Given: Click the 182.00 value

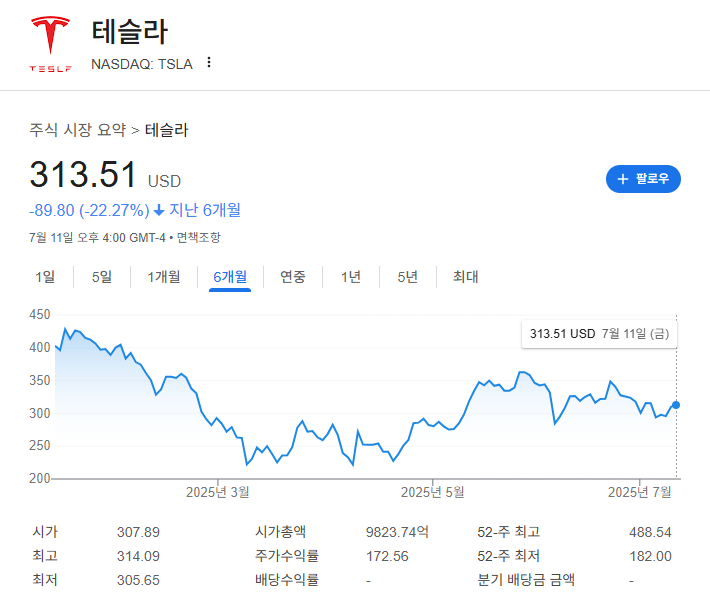Looking at the screenshot, I should pos(650,556).
